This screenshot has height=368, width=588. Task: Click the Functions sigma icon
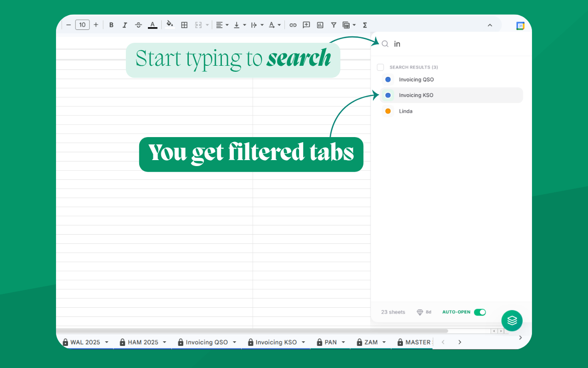[364, 25]
